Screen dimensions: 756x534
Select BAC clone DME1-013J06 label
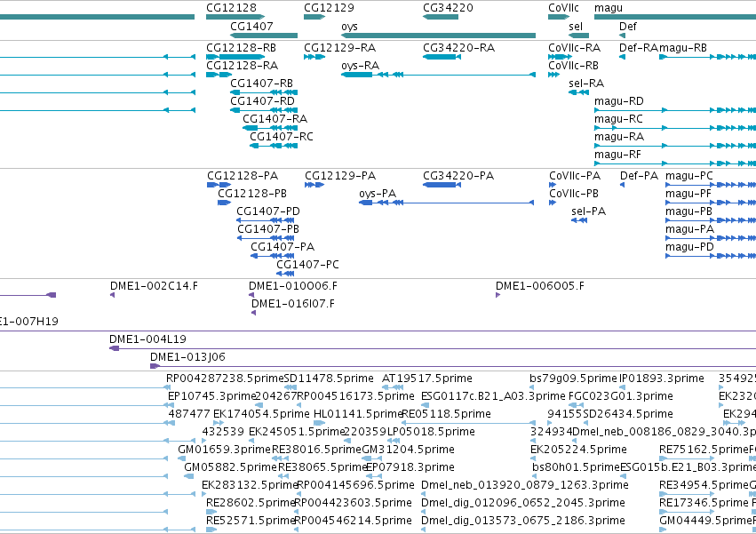(187, 357)
